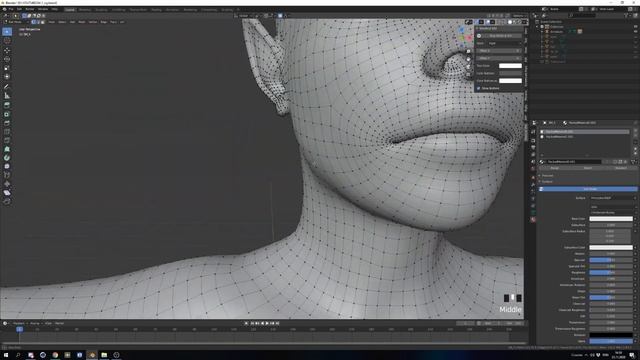This screenshot has height=360, width=640.
Task: Toggle proportional editing in viewport header
Action: click(280, 16)
